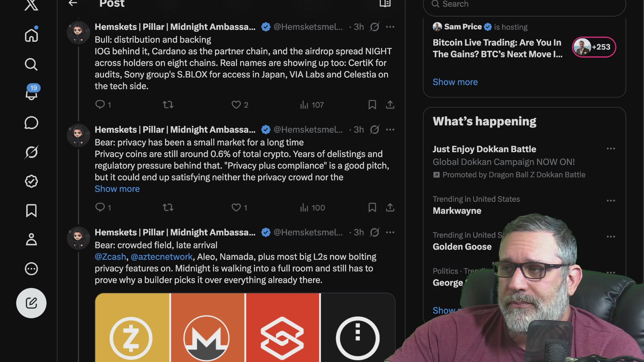Share the 'Bull: distribution and backing' post

click(390, 105)
